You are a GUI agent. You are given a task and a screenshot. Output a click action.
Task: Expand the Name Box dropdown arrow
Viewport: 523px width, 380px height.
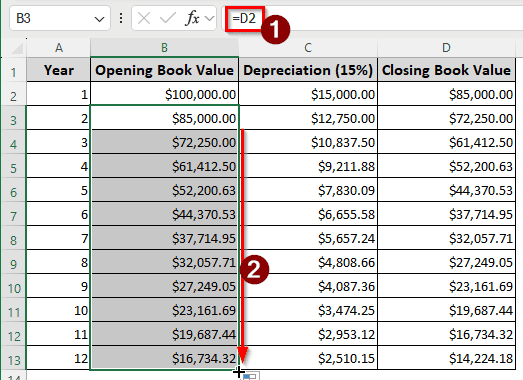click(99, 19)
